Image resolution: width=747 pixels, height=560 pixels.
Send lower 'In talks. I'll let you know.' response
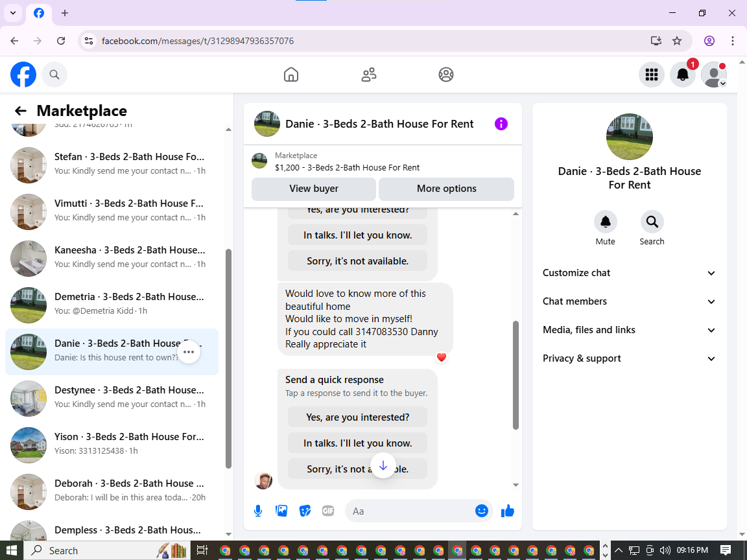[357, 443]
